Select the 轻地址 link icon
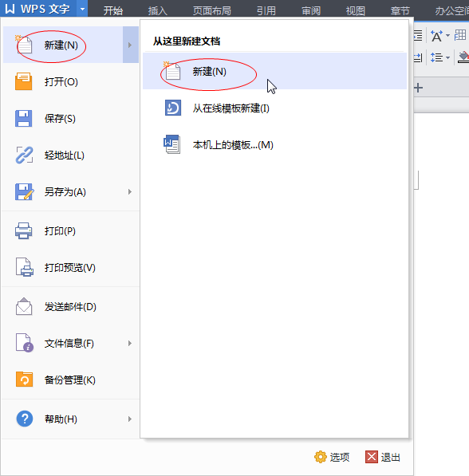 [x=24, y=155]
